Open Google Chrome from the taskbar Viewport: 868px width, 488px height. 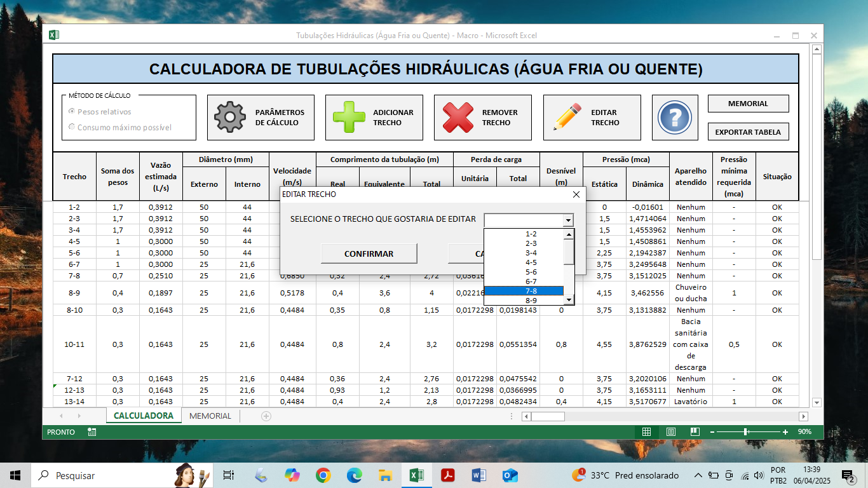323,475
